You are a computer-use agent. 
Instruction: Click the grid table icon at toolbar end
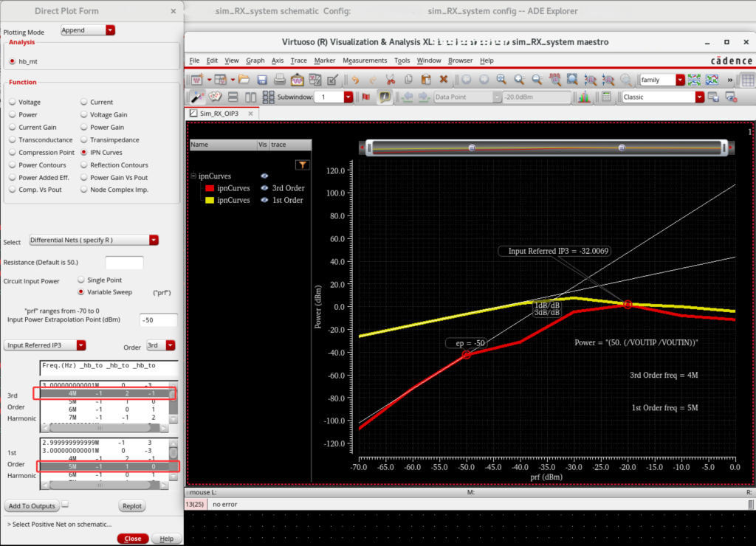coord(748,80)
